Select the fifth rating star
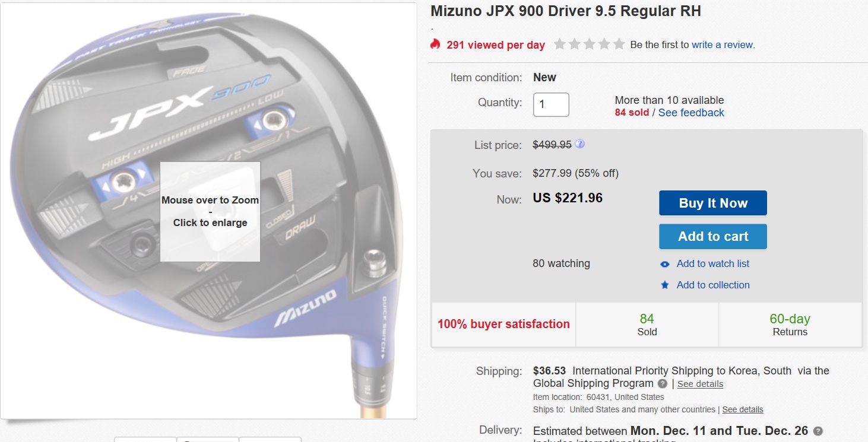 619,44
